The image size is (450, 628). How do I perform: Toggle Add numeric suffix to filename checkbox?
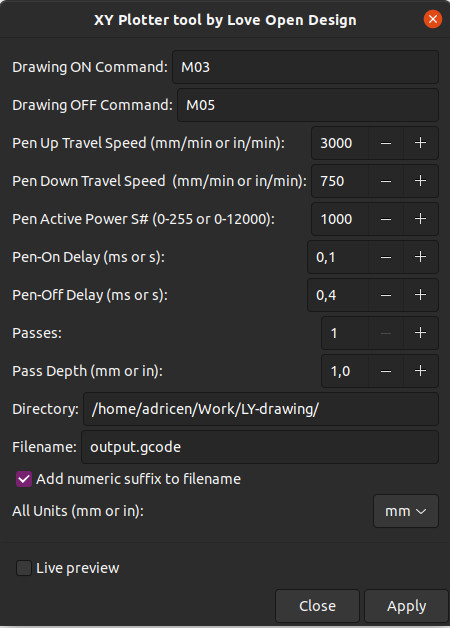coord(24,479)
